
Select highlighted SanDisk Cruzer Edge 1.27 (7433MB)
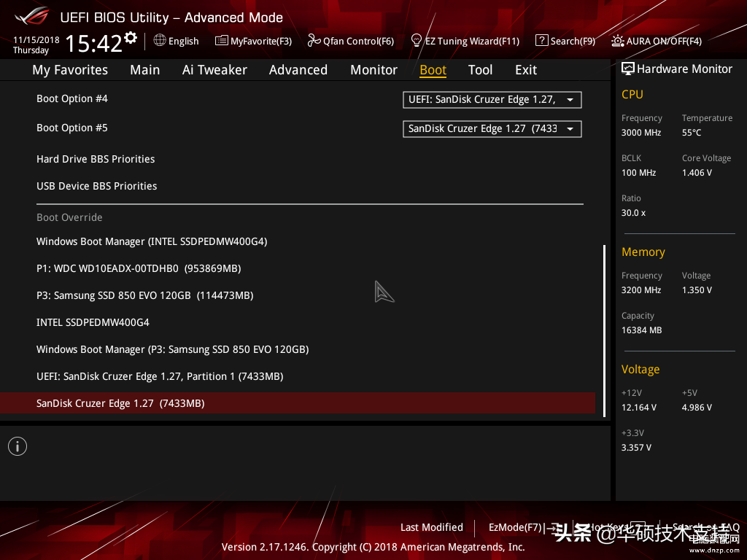click(298, 403)
